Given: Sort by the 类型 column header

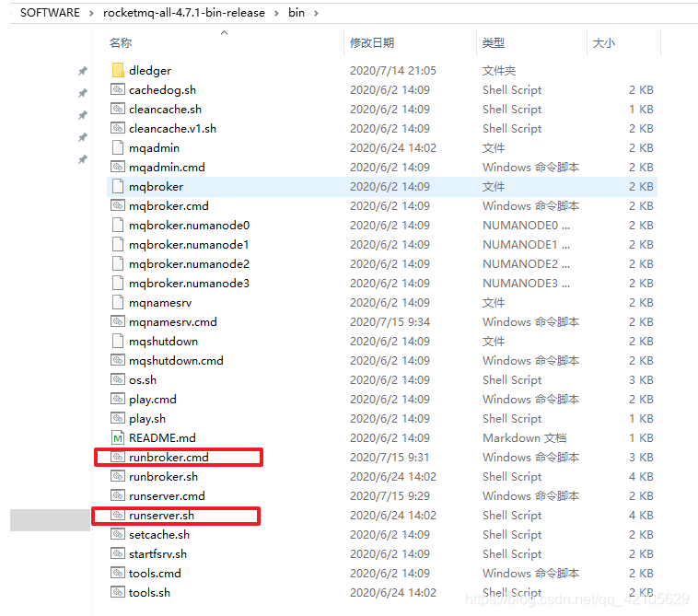Looking at the screenshot, I should (x=494, y=42).
